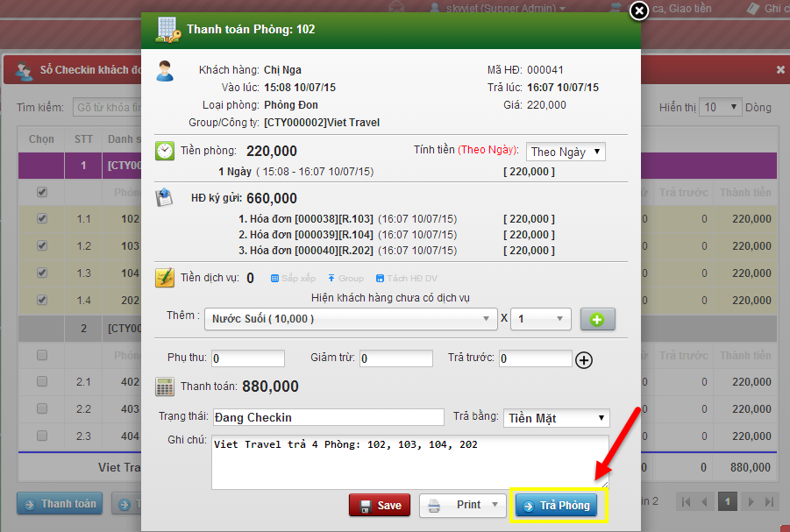Click the calculator icon beside Thanh toán

tap(165, 387)
